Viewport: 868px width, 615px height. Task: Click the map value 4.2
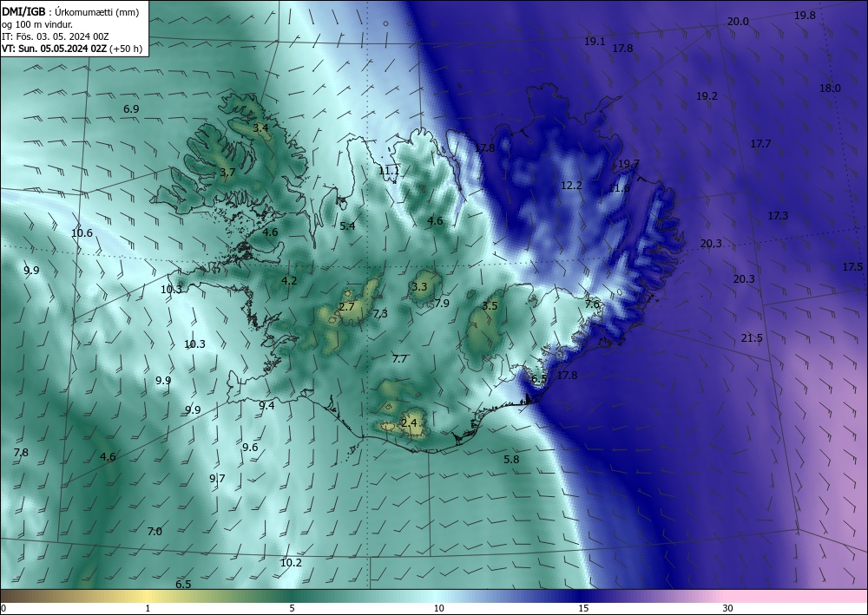[x=289, y=280]
